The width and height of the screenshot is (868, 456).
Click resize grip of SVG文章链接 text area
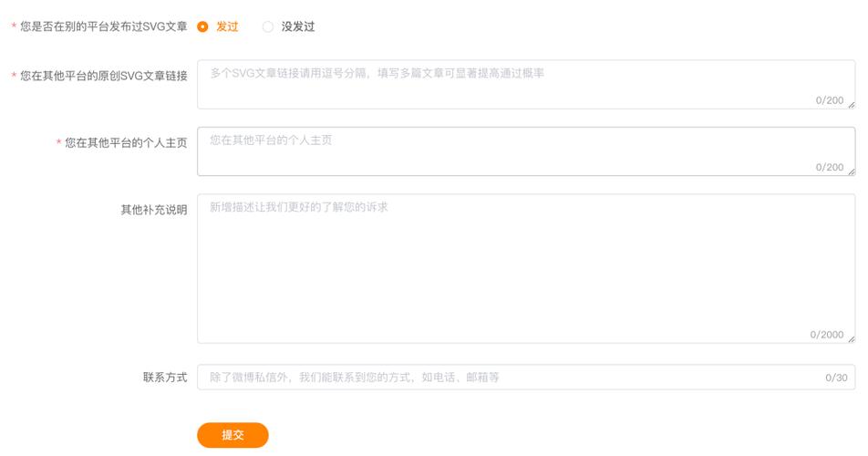[852, 105]
